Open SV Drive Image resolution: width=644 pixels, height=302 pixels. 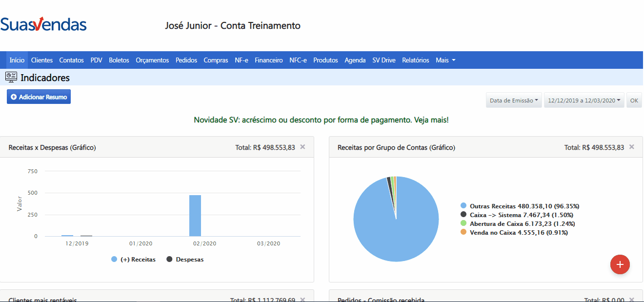[x=384, y=60]
